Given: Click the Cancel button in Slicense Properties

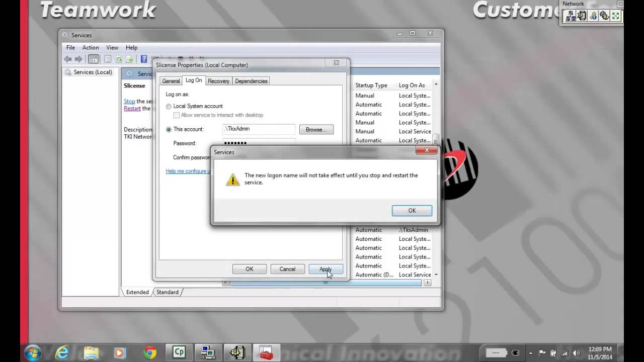Looking at the screenshot, I should pos(287,269).
